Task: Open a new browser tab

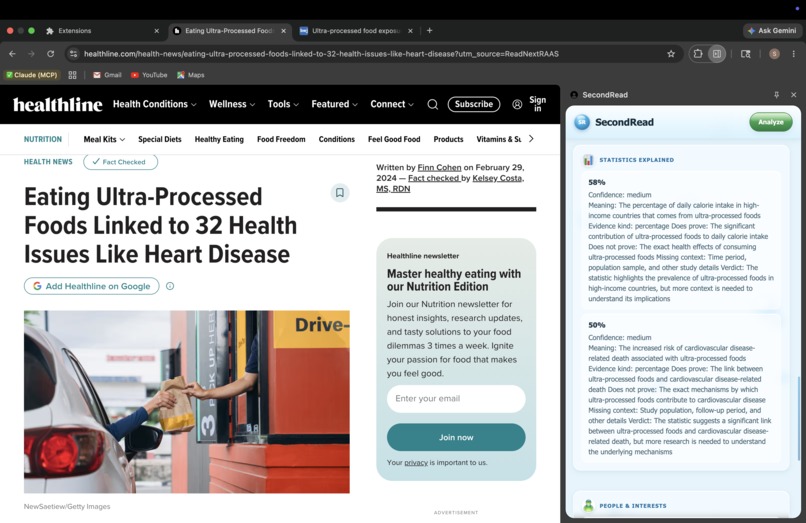Action: click(429, 31)
